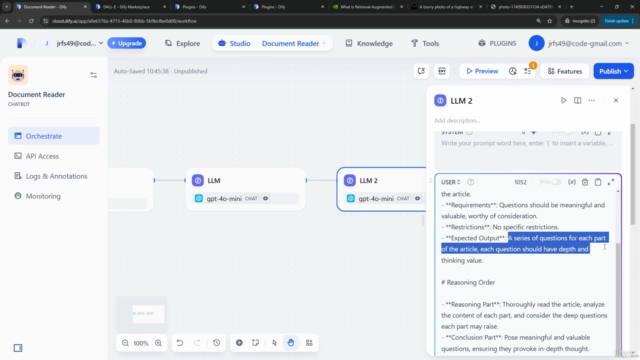Open the Features panel
Viewport: 640px width, 360px height.
click(565, 71)
